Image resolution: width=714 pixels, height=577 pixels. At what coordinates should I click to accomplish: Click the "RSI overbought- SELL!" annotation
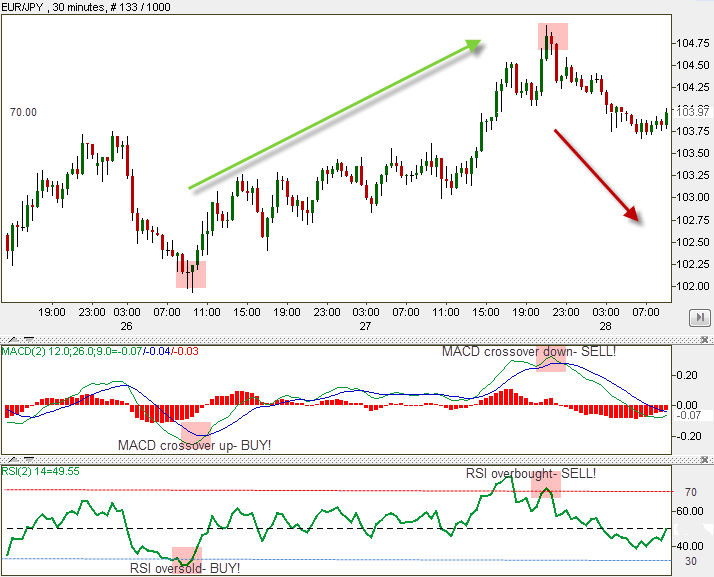[530, 473]
